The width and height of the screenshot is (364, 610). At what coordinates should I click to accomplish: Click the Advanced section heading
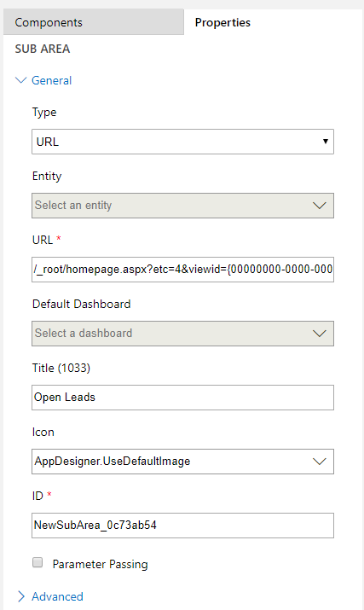pyautogui.click(x=57, y=596)
